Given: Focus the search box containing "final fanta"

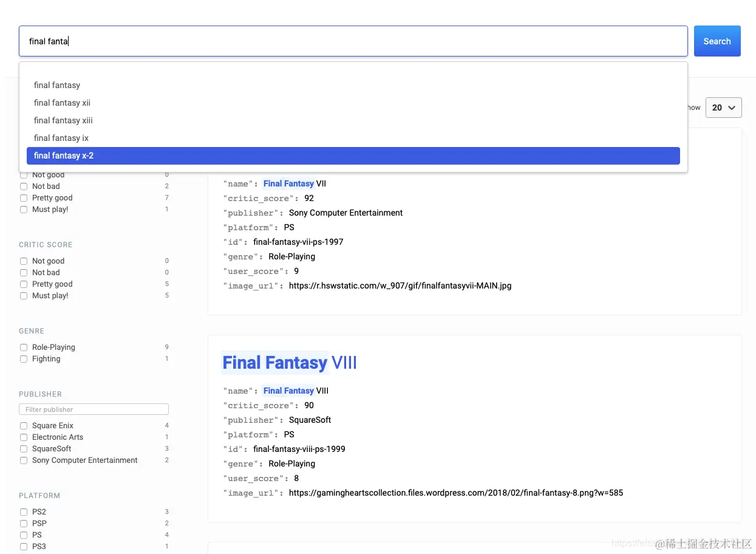Looking at the screenshot, I should (353, 41).
